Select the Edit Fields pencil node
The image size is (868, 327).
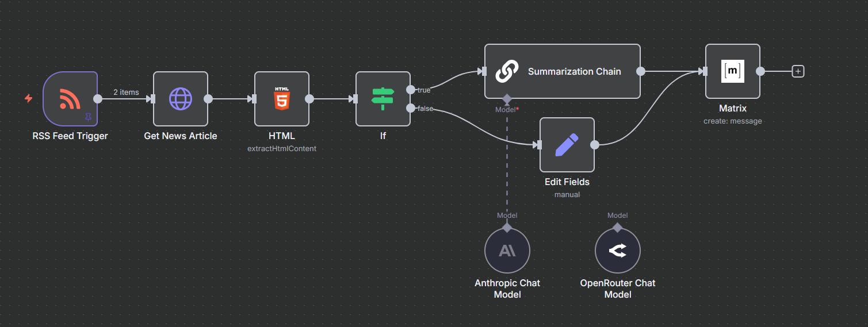click(x=567, y=145)
